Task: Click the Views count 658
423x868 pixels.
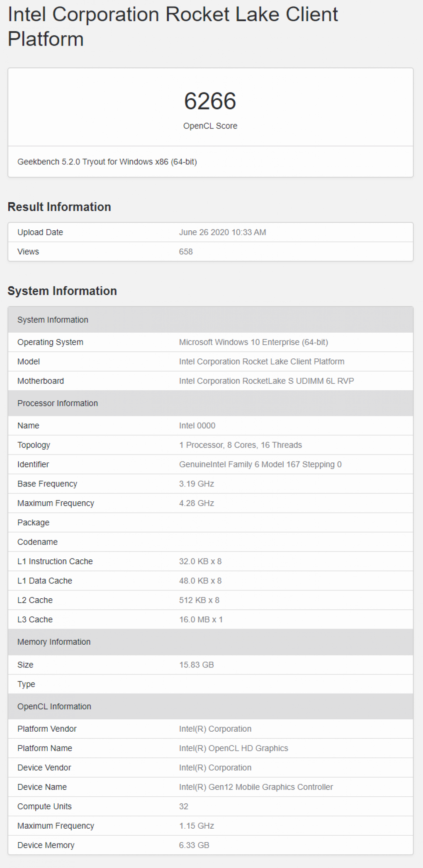Action: (x=186, y=252)
